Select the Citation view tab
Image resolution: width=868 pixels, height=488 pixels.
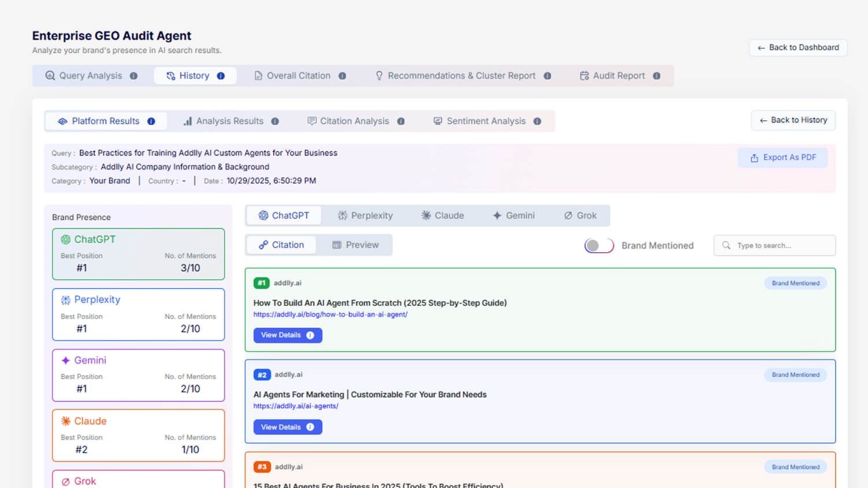click(x=281, y=245)
